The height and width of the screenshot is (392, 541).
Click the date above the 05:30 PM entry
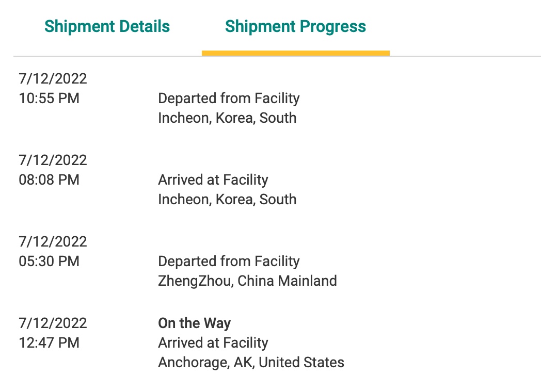pyautogui.click(x=53, y=242)
